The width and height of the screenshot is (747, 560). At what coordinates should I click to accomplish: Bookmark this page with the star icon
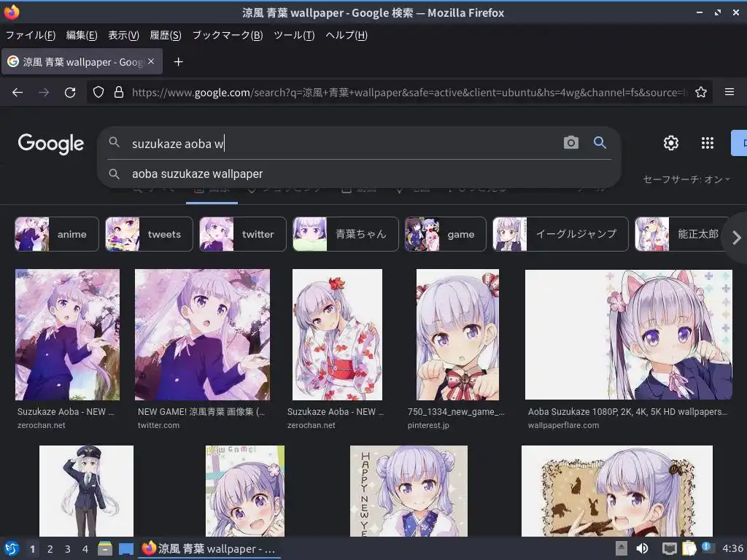(700, 92)
